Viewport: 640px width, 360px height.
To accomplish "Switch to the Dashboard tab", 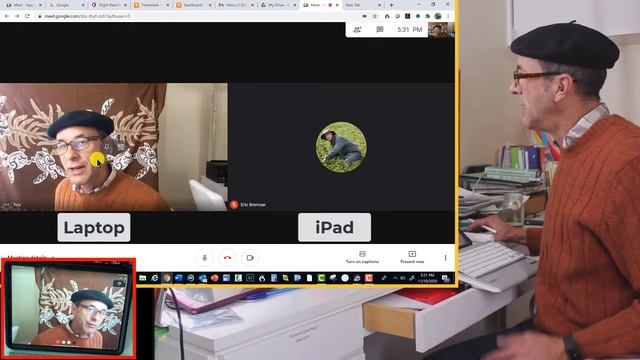I will click(193, 5).
